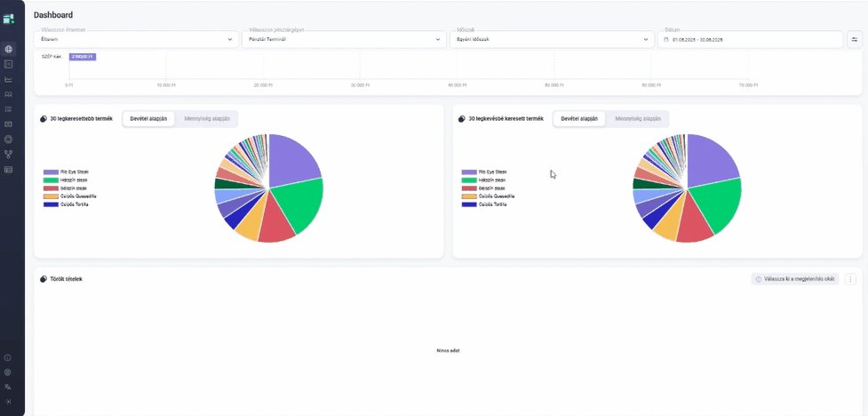Open the settings gear in sidebar
868x416 pixels.
pos(8,372)
